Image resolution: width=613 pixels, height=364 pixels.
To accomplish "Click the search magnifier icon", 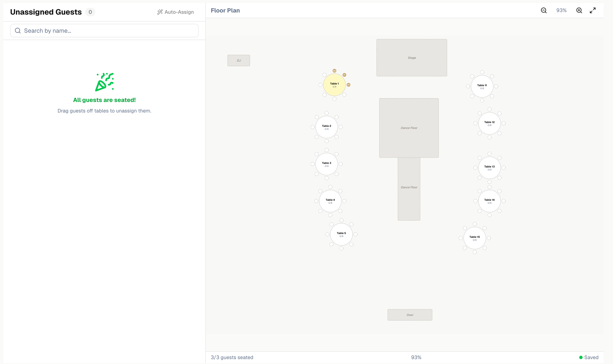I will (x=18, y=30).
